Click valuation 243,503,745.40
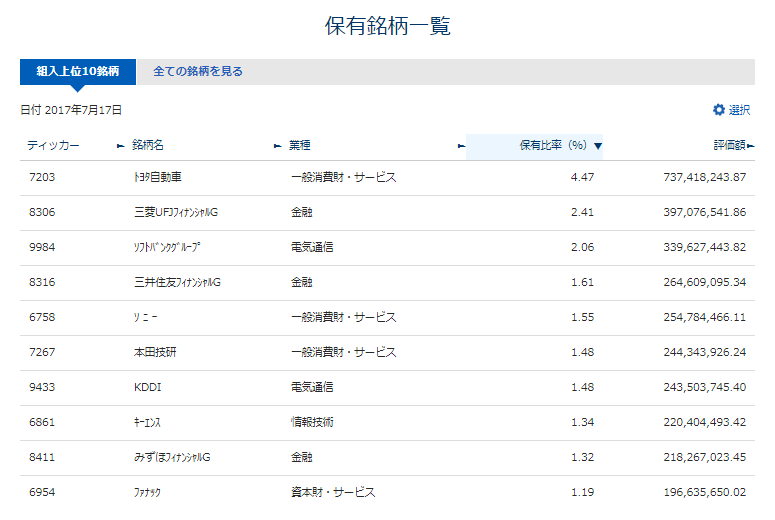 coord(705,387)
